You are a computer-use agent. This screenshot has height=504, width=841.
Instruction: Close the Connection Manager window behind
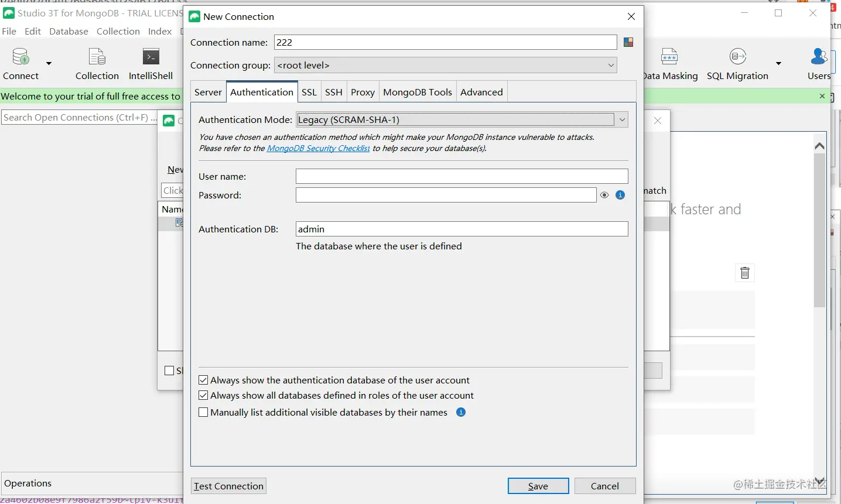click(x=658, y=121)
